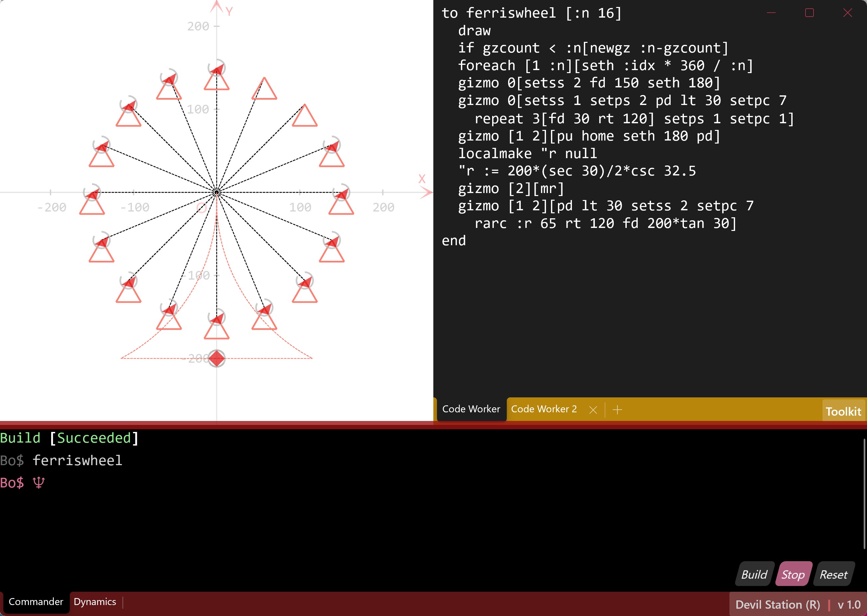Screen dimensions: 867x616
Task: Click the commander panel vertical scrollbar
Action: (864, 493)
